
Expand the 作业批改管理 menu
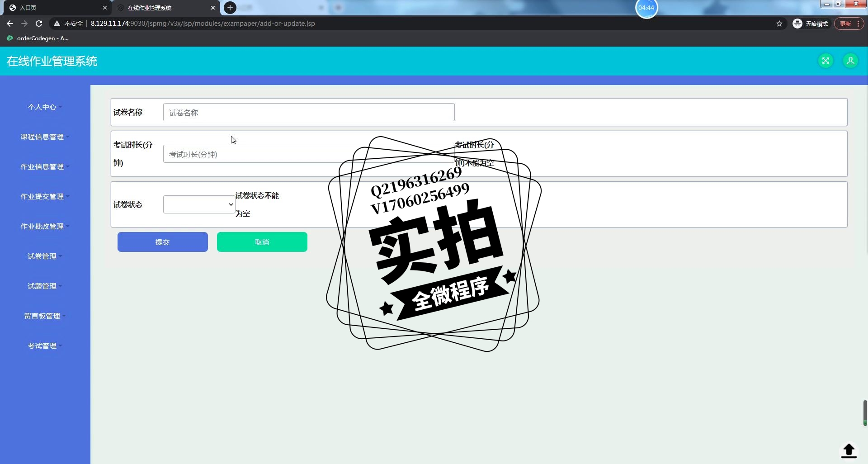pos(45,227)
